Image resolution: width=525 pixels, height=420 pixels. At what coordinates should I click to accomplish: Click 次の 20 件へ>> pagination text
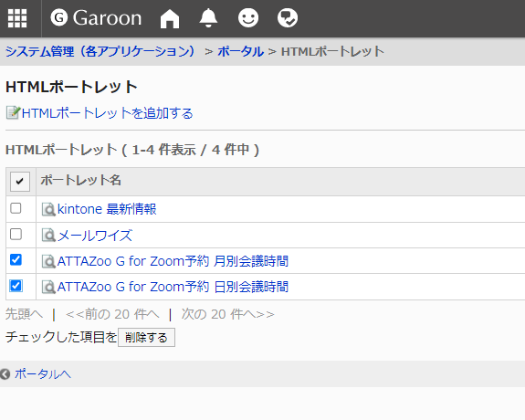(227, 314)
